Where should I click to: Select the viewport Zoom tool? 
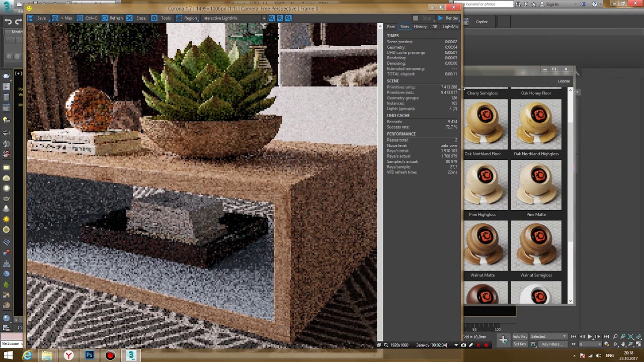(615, 336)
